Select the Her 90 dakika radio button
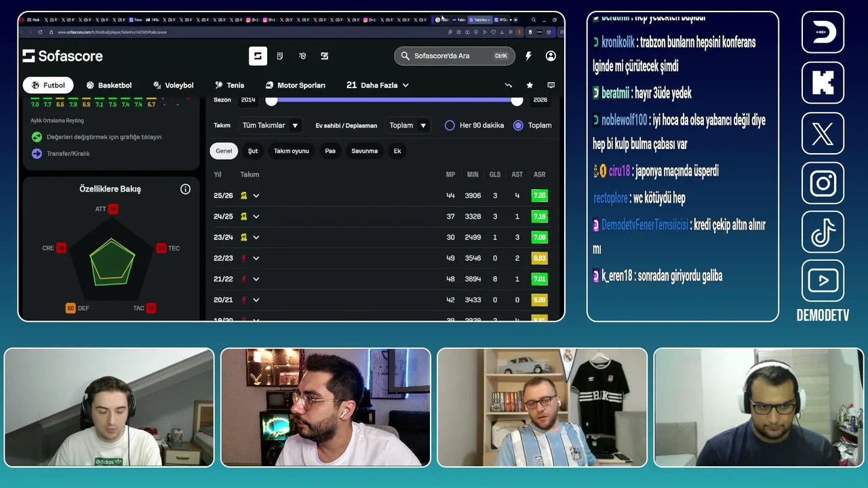868x488 pixels. [x=450, y=125]
